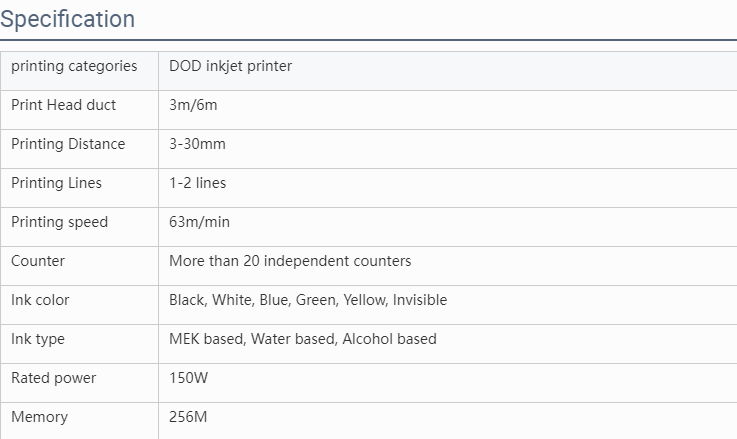737x439 pixels.
Task: Select the "MEK based, Water based" value
Action: (303, 339)
